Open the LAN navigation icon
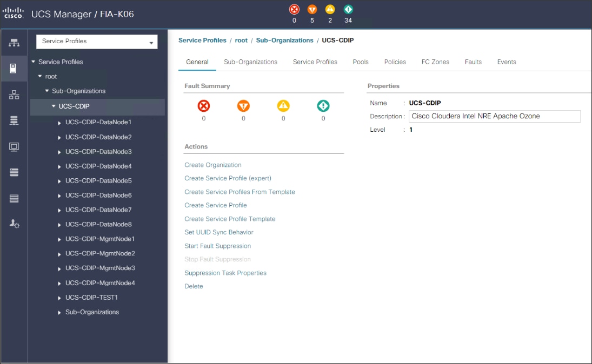Viewport: 592px width, 364px height. pos(13,95)
